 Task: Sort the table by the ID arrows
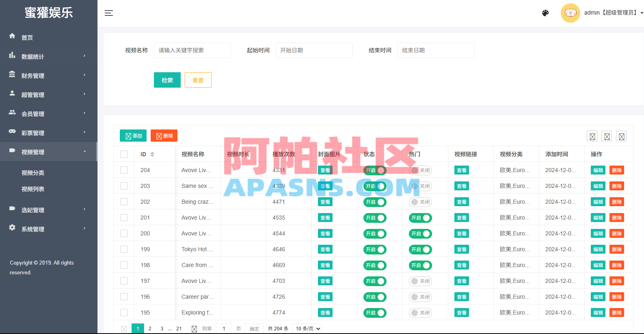[152, 154]
